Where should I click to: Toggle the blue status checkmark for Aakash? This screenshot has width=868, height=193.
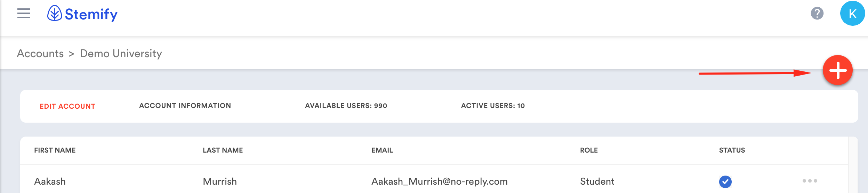[x=725, y=182]
